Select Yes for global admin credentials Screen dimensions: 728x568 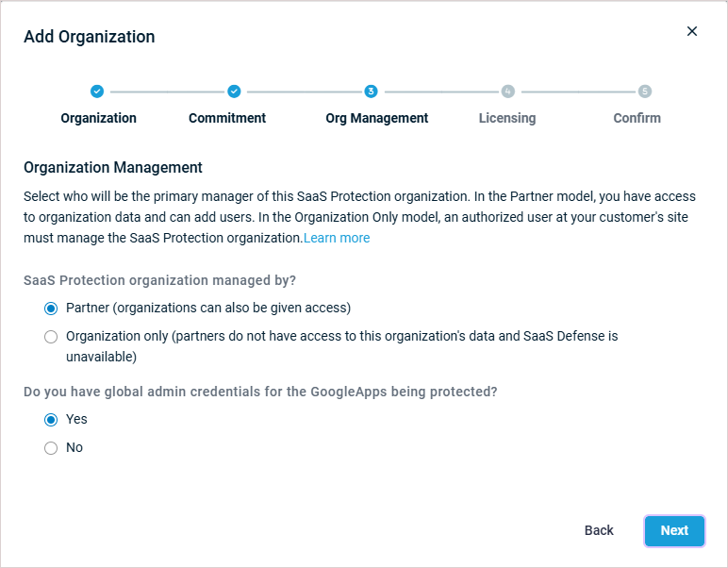point(51,420)
